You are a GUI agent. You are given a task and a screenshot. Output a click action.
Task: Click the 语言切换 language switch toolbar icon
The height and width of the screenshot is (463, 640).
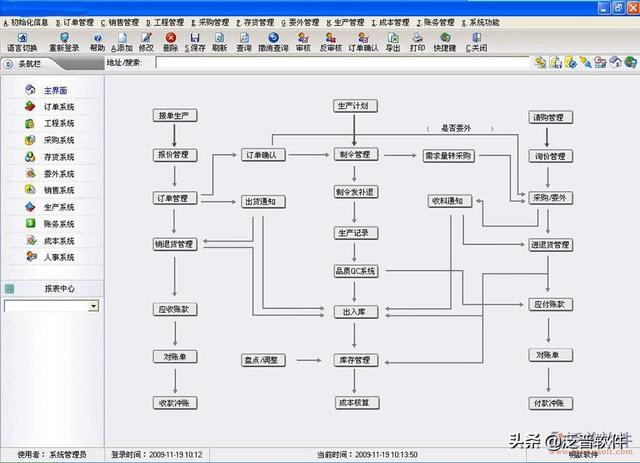(22, 38)
